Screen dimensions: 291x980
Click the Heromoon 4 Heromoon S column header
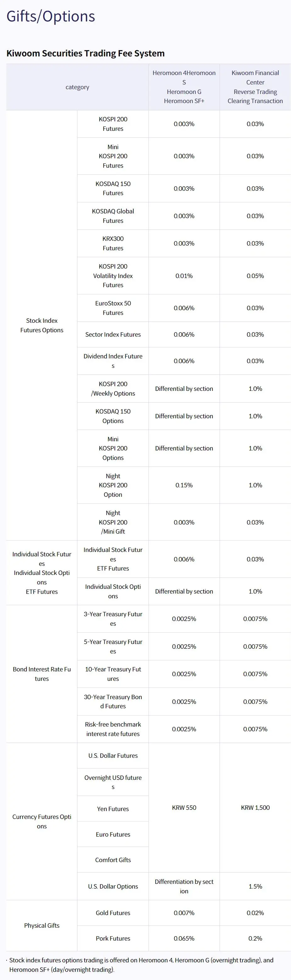pos(184,87)
